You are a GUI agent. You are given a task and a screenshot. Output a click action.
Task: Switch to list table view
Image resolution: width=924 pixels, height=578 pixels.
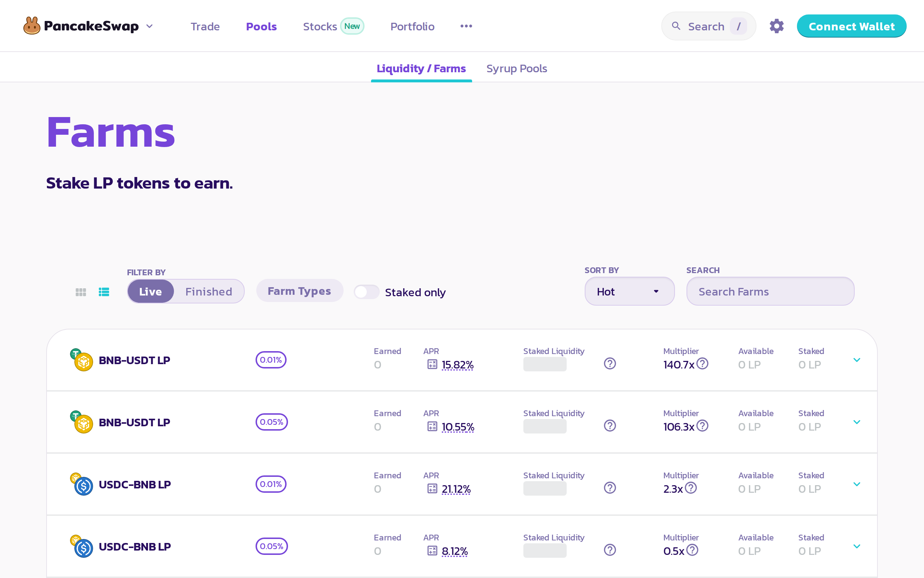(x=104, y=292)
